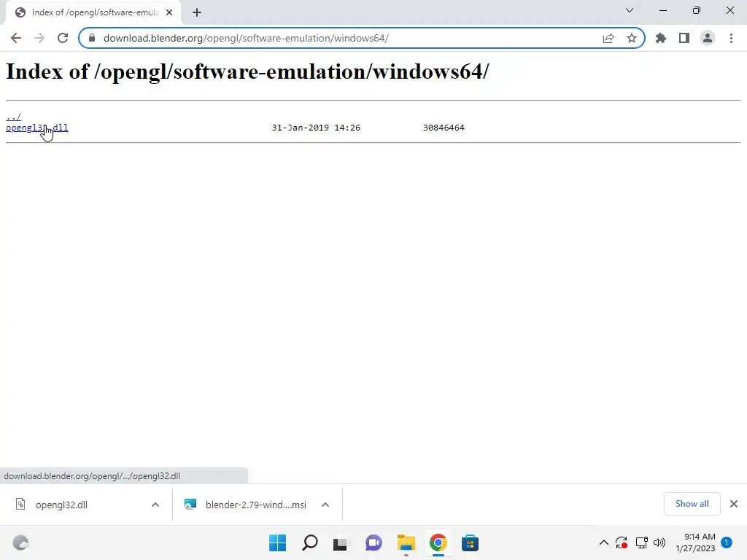Viewport: 747px width, 560px height.
Task: Click the file size 30846464
Action: 444,128
